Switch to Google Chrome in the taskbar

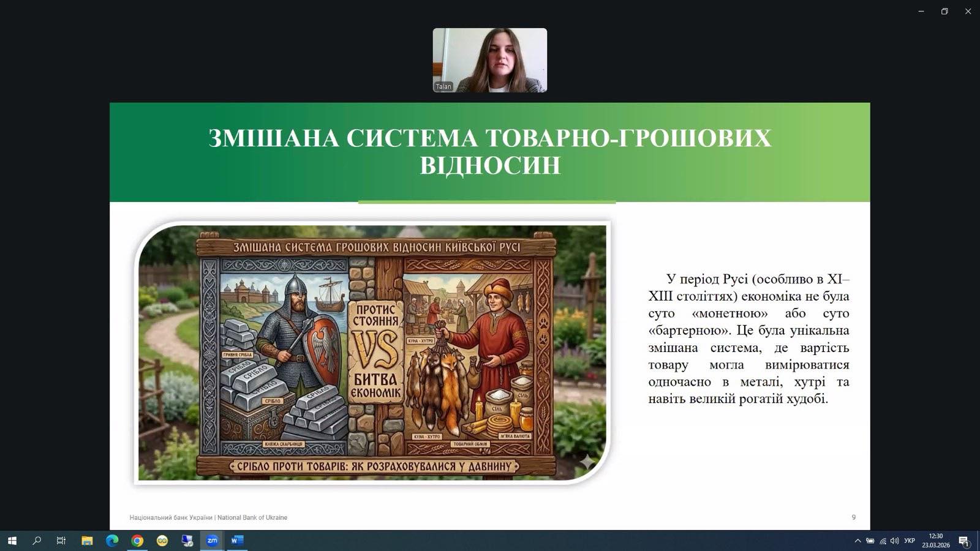tap(137, 541)
